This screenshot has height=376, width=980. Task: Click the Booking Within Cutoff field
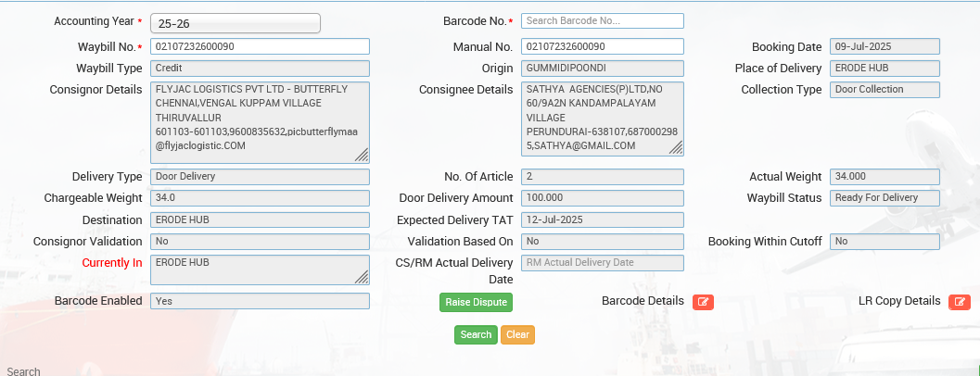pyautogui.click(x=885, y=242)
